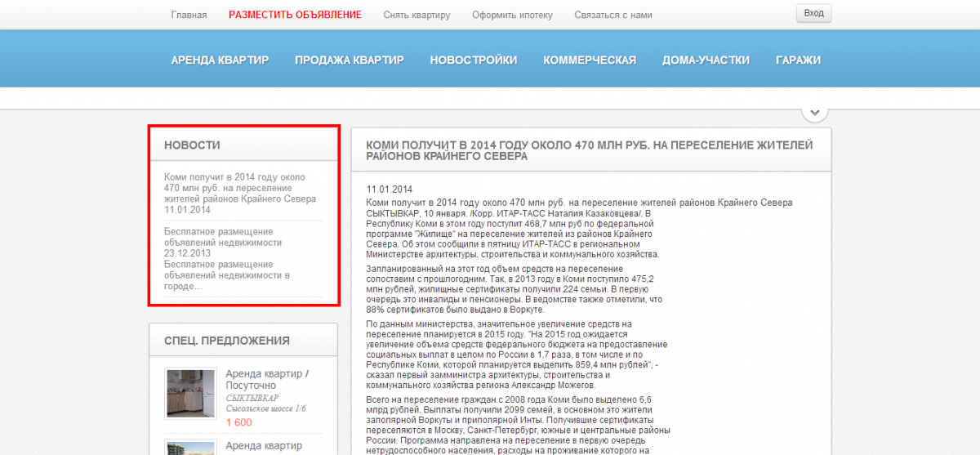Open the Снять квартиру top menu link
The image size is (980, 455).
click(x=416, y=15)
